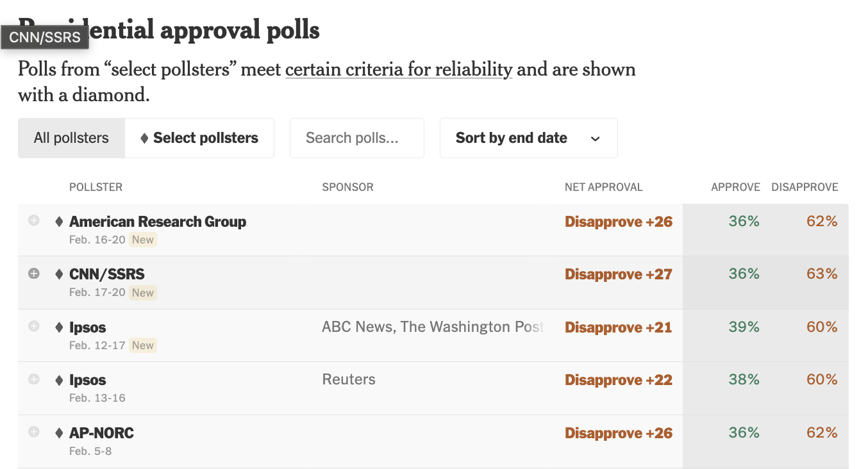The height and width of the screenshot is (469, 868).
Task: Click the diamond icon next to AP-NORC
Action: click(x=59, y=433)
